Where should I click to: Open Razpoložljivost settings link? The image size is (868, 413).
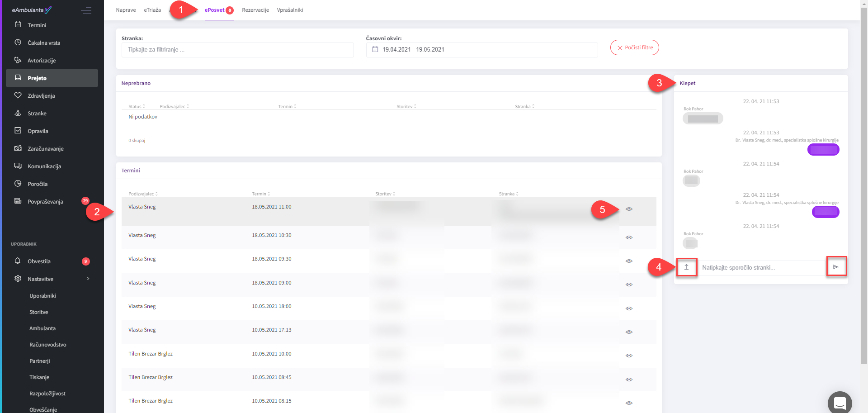click(x=47, y=394)
